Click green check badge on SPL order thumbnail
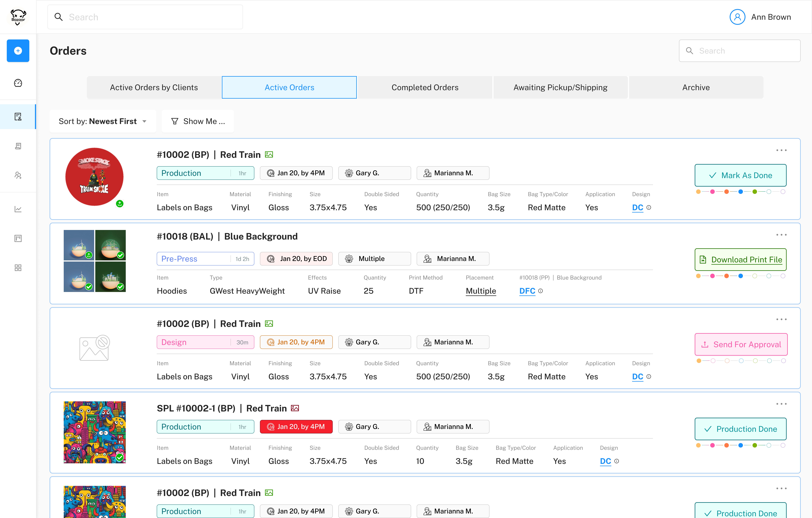 tap(120, 457)
